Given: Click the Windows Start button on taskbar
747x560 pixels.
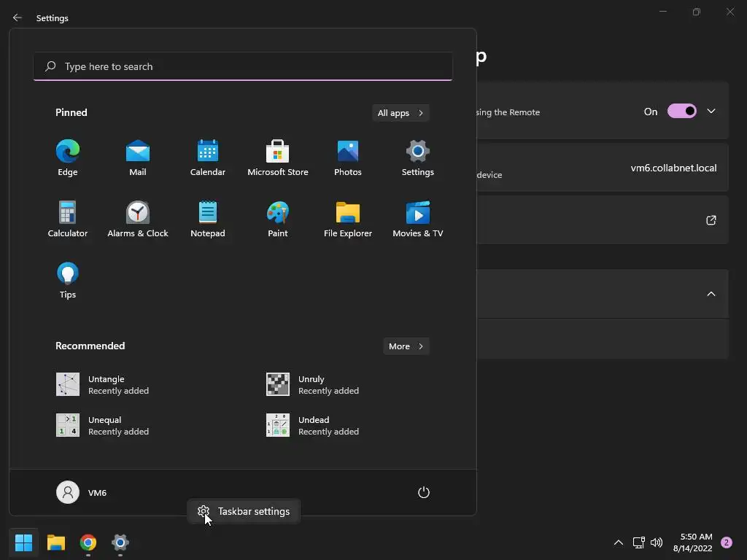Looking at the screenshot, I should pos(23,542).
